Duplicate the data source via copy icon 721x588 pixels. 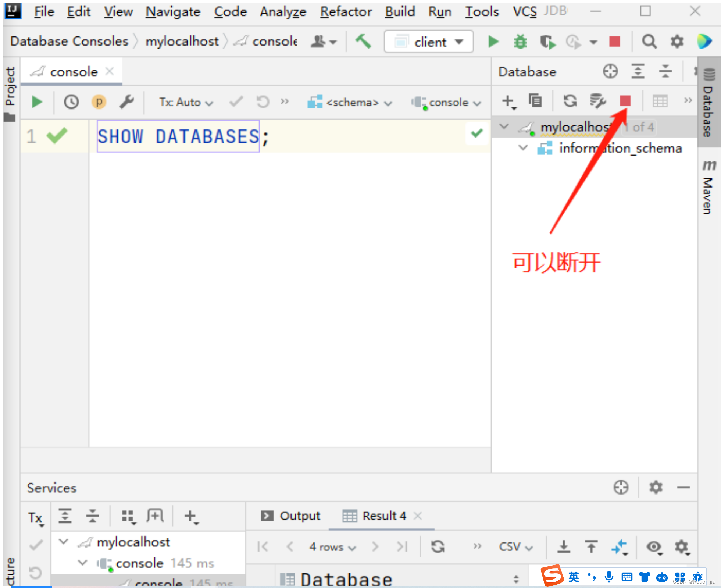pyautogui.click(x=535, y=101)
